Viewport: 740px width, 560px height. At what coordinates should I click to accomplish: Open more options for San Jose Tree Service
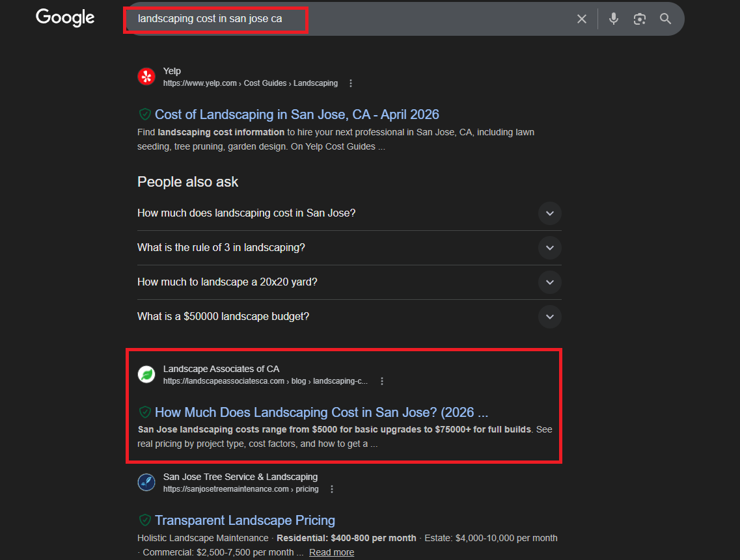[x=332, y=489]
